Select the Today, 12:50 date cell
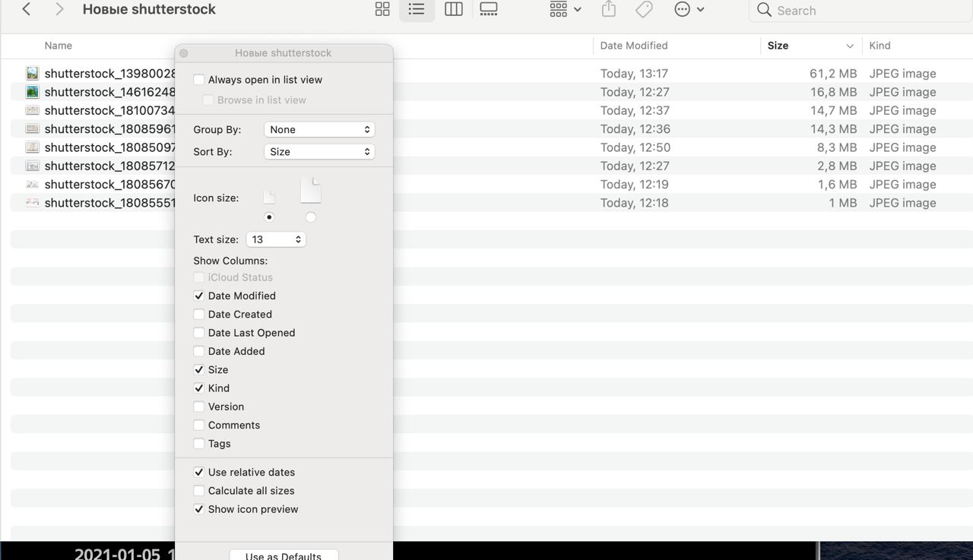This screenshot has width=973, height=560. (635, 147)
